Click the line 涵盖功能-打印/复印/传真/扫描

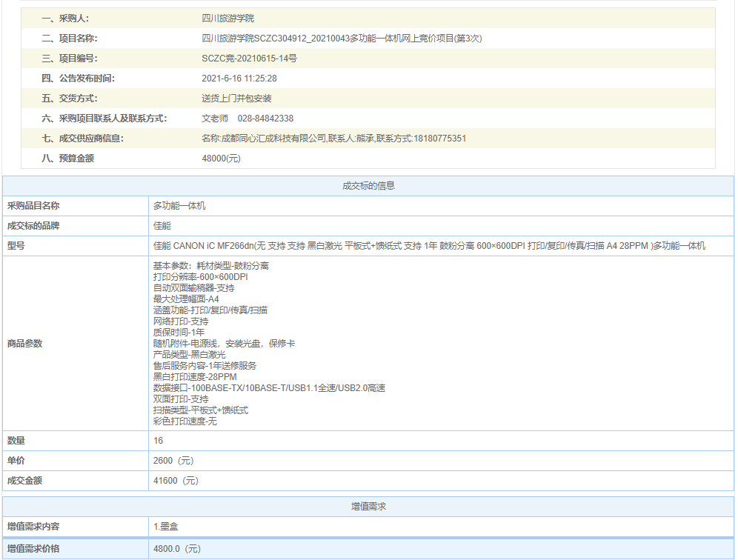tap(210, 310)
